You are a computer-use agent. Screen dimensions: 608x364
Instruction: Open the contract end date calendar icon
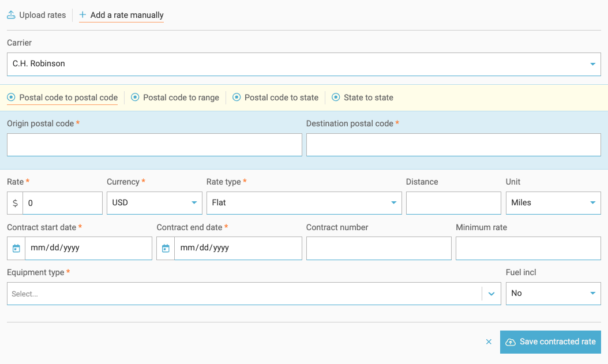click(166, 248)
